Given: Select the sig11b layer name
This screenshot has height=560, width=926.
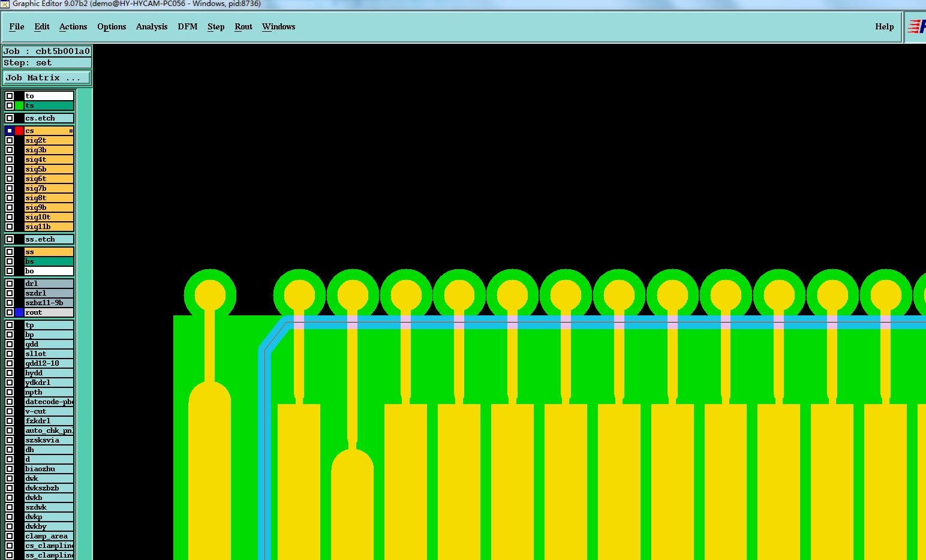Looking at the screenshot, I should tap(49, 227).
